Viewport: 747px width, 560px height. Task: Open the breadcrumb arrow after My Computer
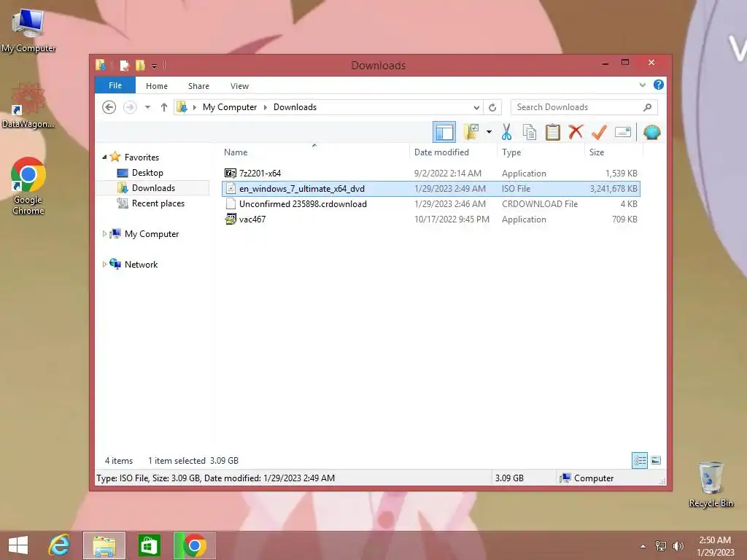pos(266,107)
